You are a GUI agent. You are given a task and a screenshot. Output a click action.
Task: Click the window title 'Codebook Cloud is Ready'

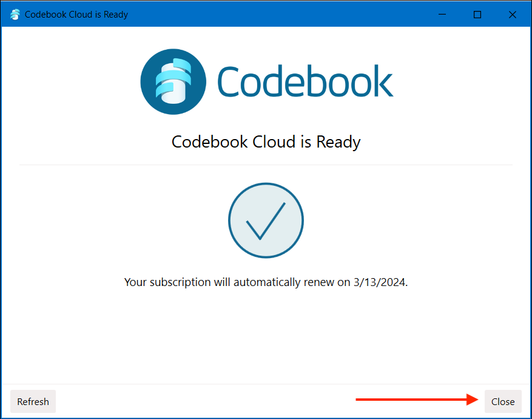[76, 15]
